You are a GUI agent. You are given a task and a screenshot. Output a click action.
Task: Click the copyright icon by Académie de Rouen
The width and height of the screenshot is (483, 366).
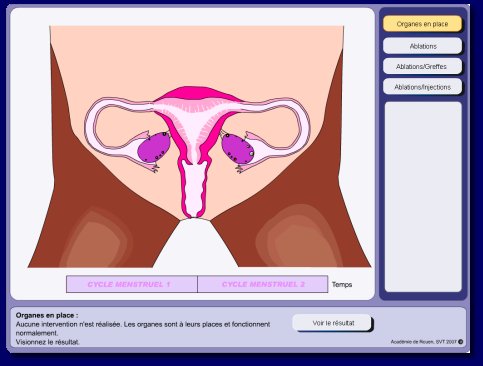coord(461,342)
